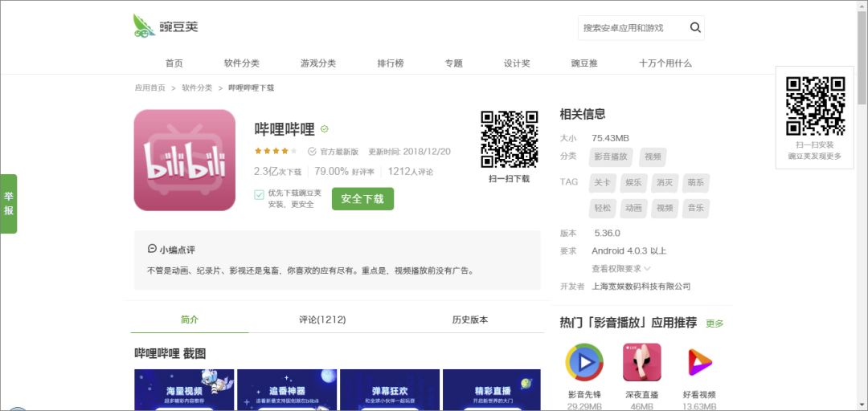Switch to the 简介 tab
The image size is (868, 411).
(x=190, y=319)
